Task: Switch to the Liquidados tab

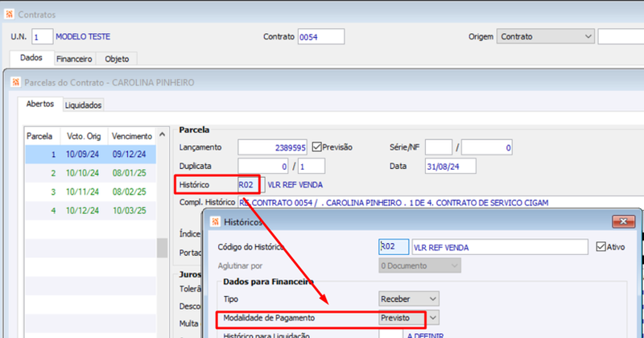Action: (83, 105)
